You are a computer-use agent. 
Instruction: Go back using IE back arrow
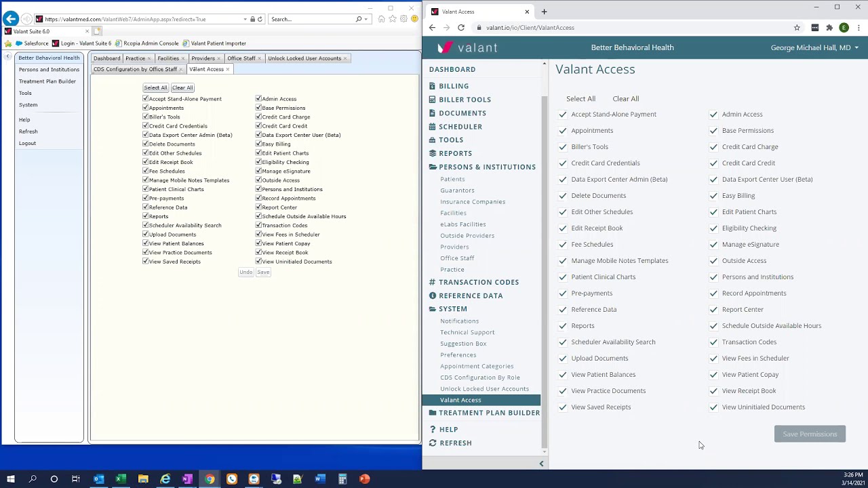pyautogui.click(x=10, y=19)
